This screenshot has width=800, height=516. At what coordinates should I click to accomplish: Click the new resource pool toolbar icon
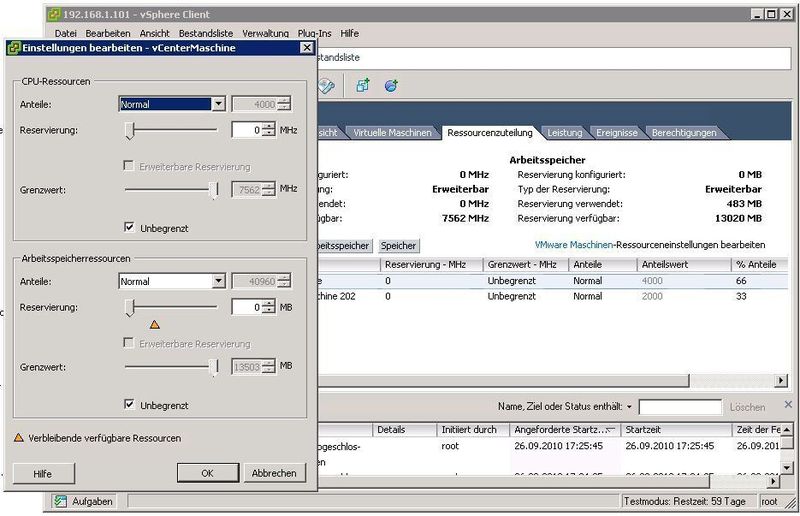tap(362, 86)
